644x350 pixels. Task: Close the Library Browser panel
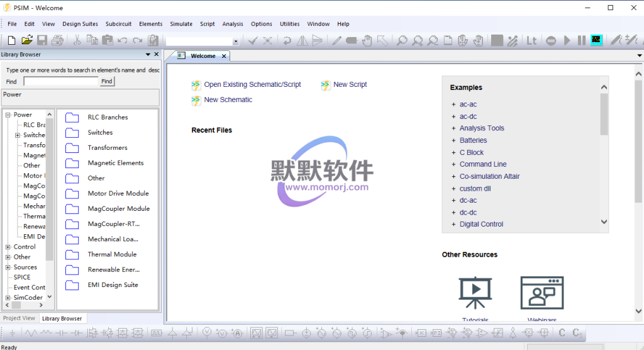point(157,54)
